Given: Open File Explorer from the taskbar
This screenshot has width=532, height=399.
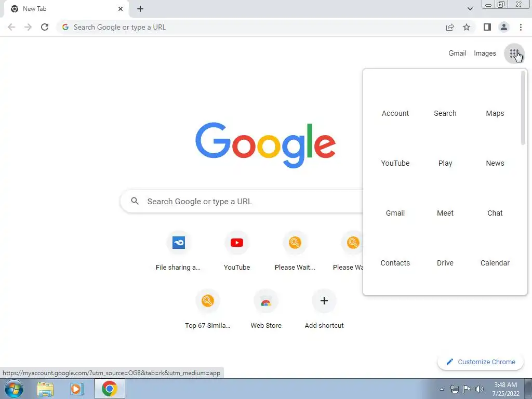Looking at the screenshot, I should pos(45,389).
